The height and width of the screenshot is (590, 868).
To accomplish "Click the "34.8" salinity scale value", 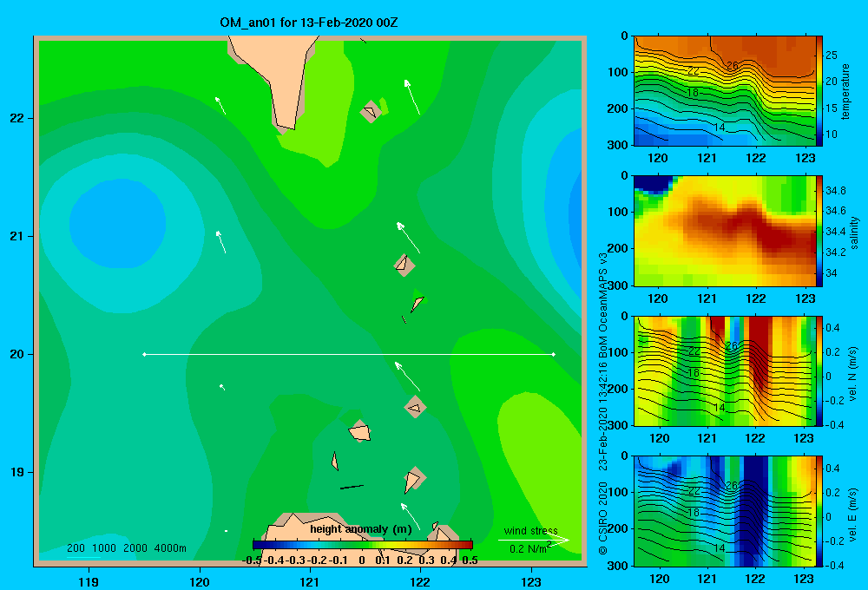I will (835, 190).
